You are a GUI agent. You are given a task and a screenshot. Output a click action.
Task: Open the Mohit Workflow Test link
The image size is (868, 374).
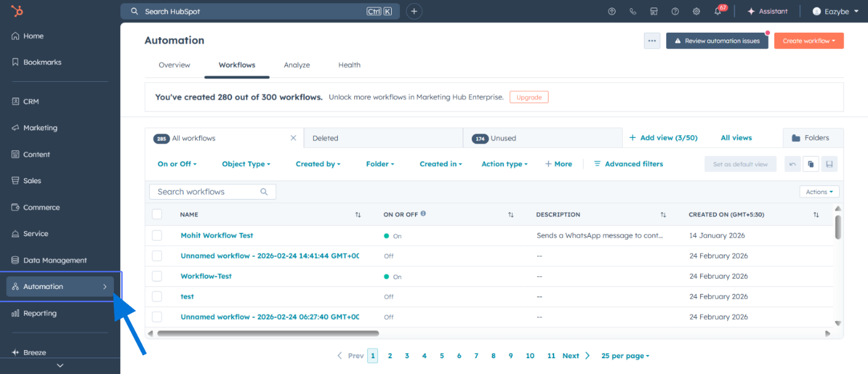[217, 235]
